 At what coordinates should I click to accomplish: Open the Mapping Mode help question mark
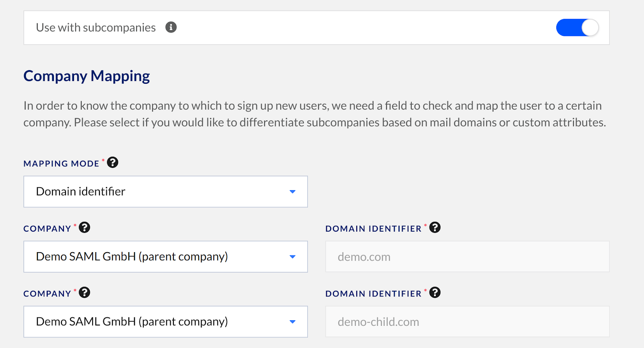[113, 162]
